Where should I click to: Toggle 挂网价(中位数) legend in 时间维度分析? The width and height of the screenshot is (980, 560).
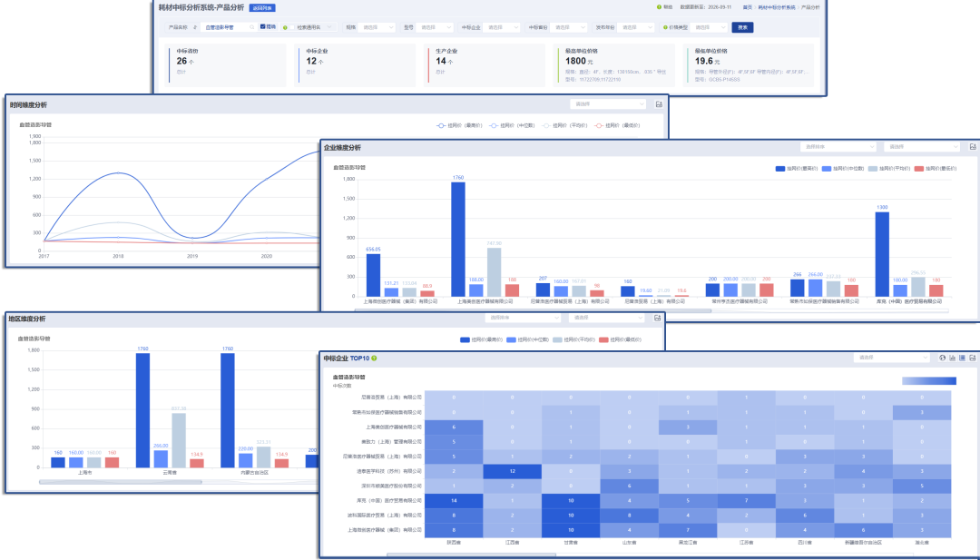[512, 125]
